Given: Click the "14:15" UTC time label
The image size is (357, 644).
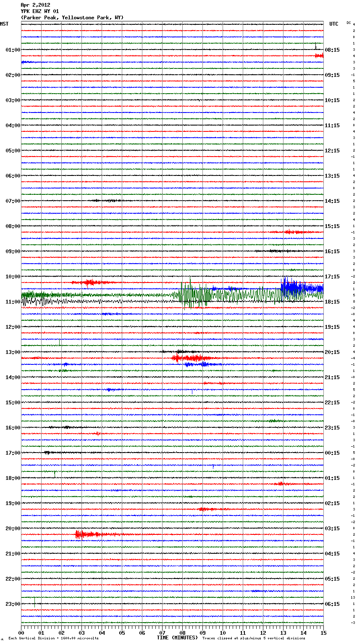Looking at the screenshot, I should pyautogui.click(x=332, y=201).
